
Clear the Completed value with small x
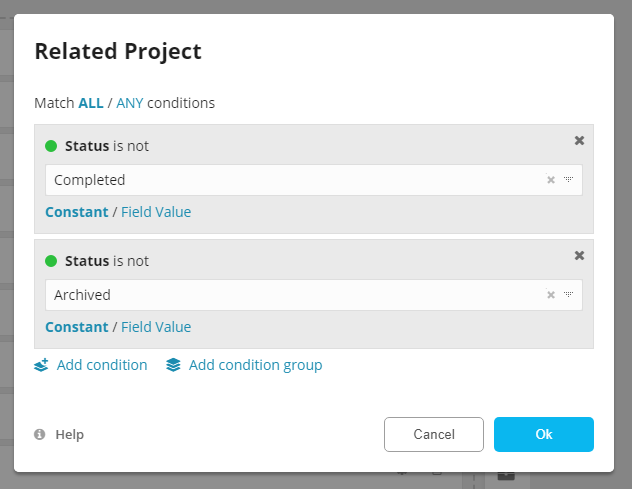tap(550, 181)
